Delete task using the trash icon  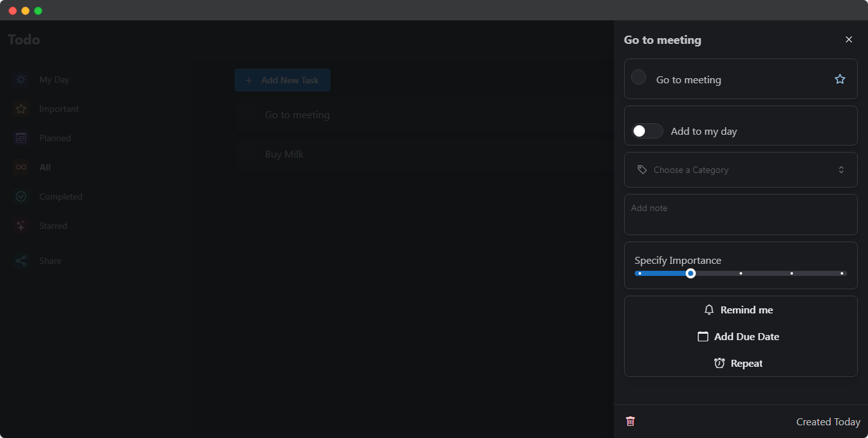630,421
